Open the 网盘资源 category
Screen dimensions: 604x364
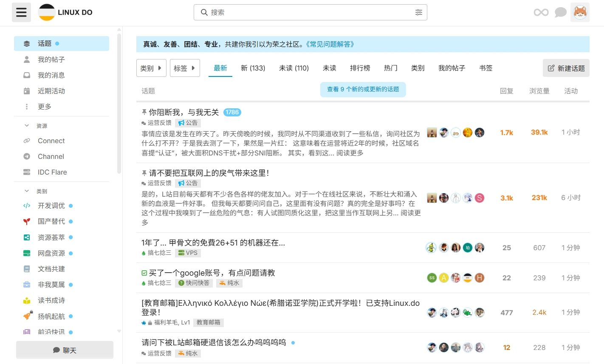coord(51,253)
